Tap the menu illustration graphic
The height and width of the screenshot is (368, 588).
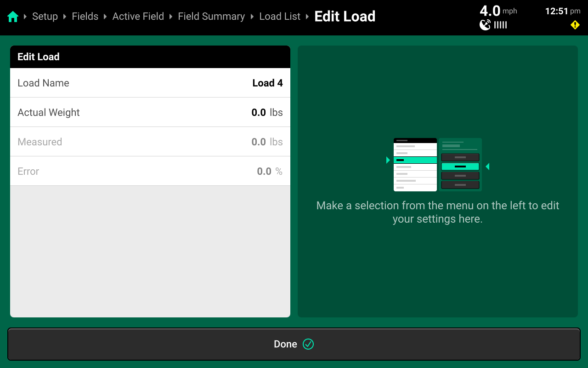point(437,164)
